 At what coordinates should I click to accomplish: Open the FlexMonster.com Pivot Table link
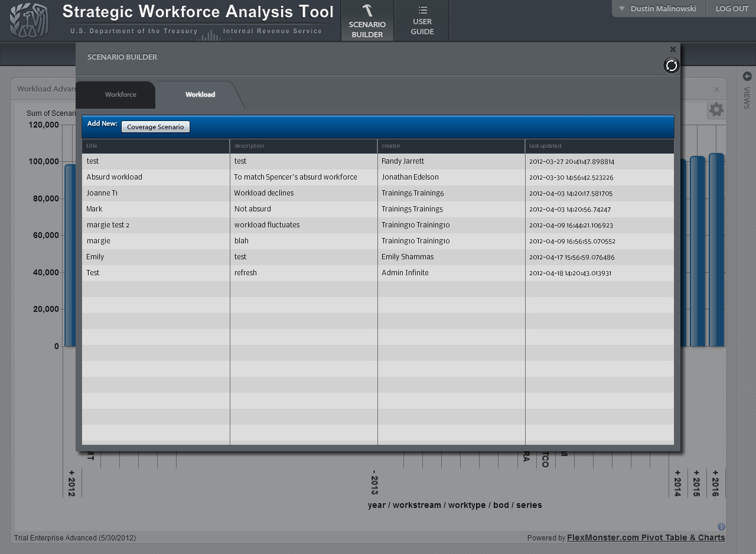646,537
